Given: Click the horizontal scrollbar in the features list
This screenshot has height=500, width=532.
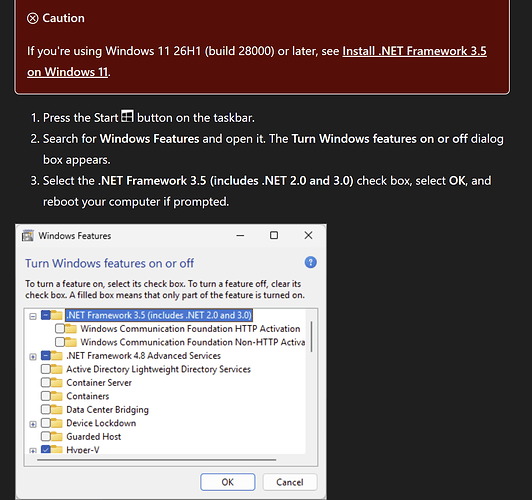Looking at the screenshot, I should point(156,460).
